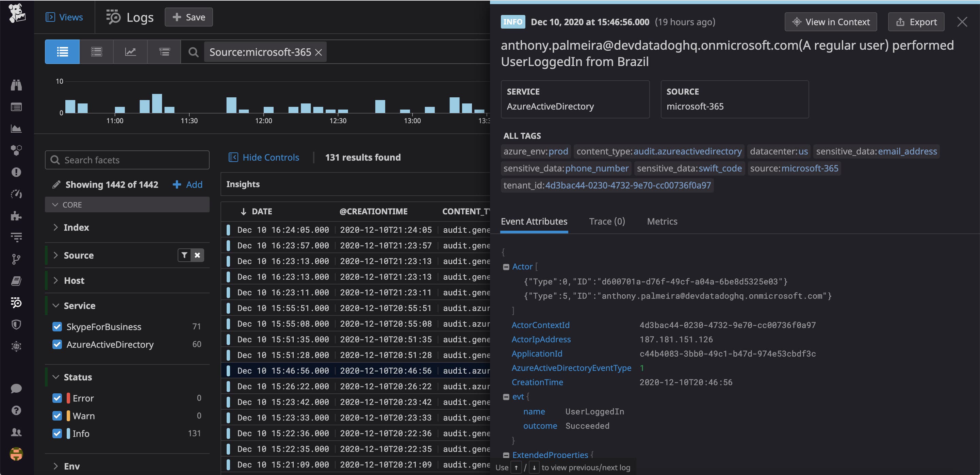Switch to the timeseries analytics view
The width and height of the screenshot is (980, 475).
tap(130, 52)
